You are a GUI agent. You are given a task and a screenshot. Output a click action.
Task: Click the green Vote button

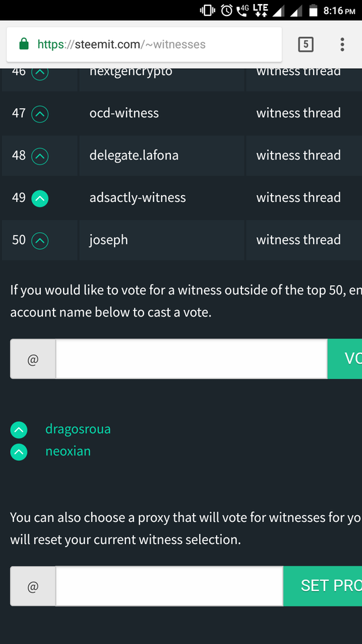click(345, 359)
